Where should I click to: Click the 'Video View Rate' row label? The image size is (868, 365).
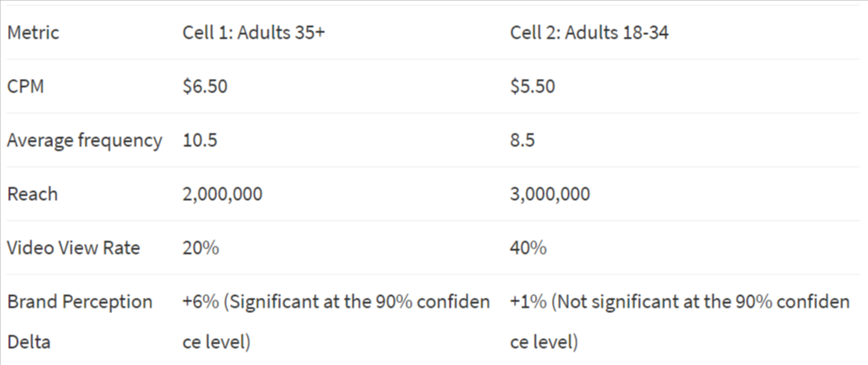click(x=74, y=248)
